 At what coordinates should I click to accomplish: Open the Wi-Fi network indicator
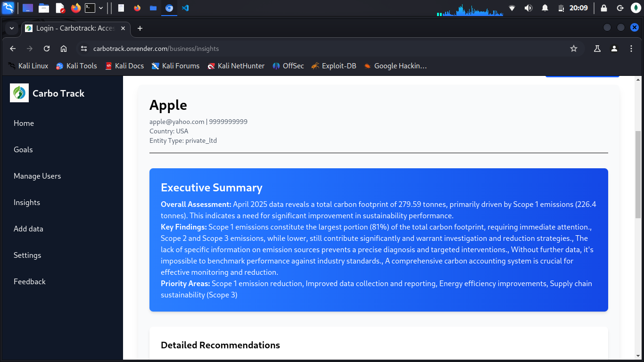click(x=512, y=8)
